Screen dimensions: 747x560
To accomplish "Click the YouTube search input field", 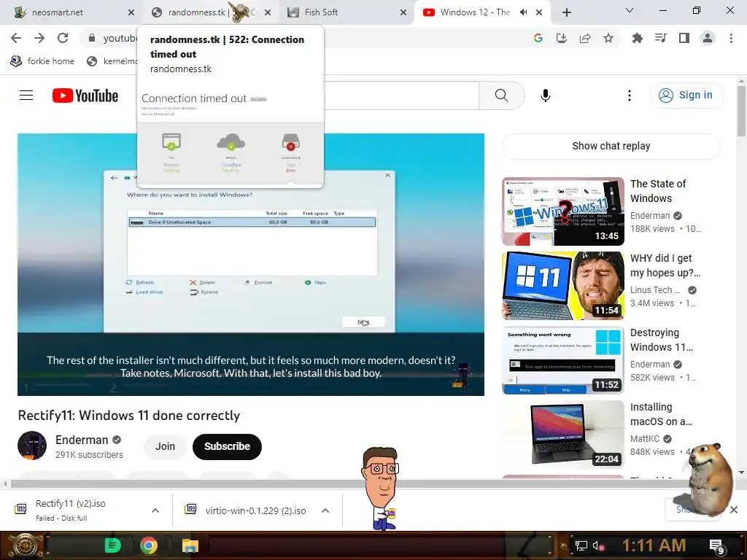I will [401, 96].
